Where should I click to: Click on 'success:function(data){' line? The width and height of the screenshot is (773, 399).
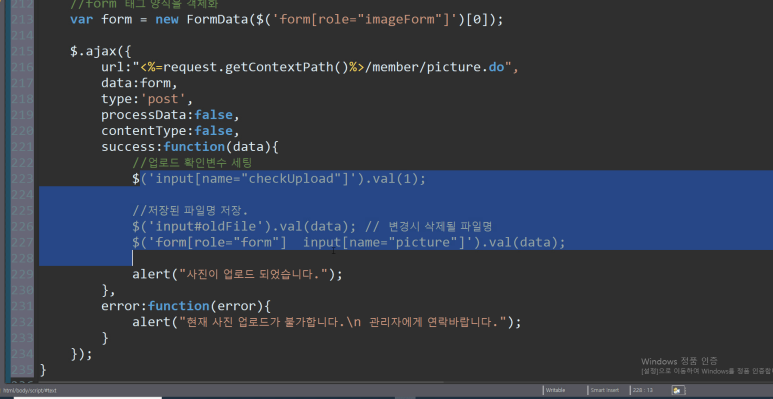click(190, 147)
